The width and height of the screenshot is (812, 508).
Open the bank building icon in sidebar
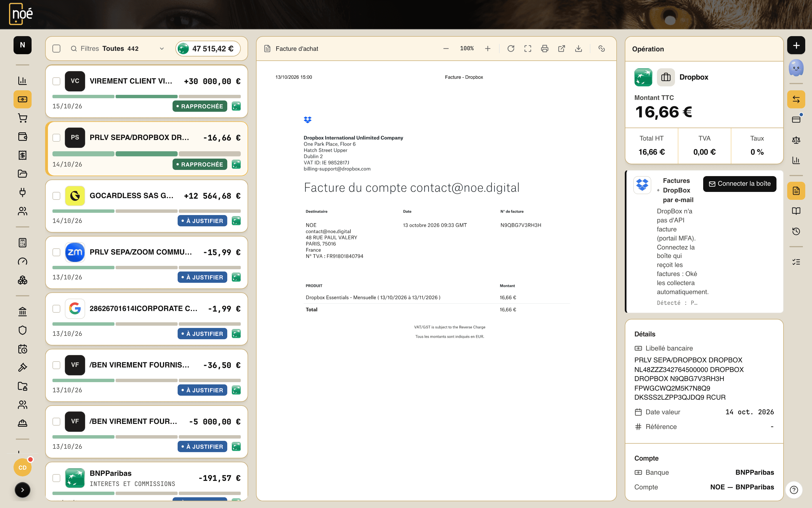pos(23,312)
